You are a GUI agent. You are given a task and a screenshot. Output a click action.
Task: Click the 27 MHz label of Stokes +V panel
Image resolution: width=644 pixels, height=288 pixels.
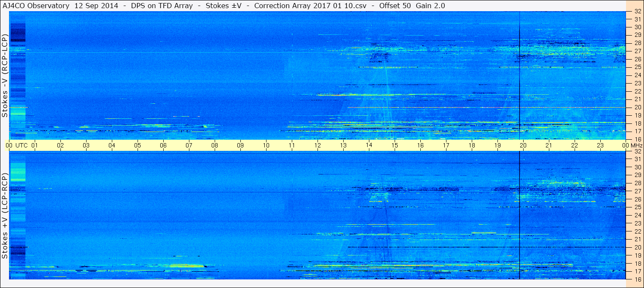[x=638, y=191]
